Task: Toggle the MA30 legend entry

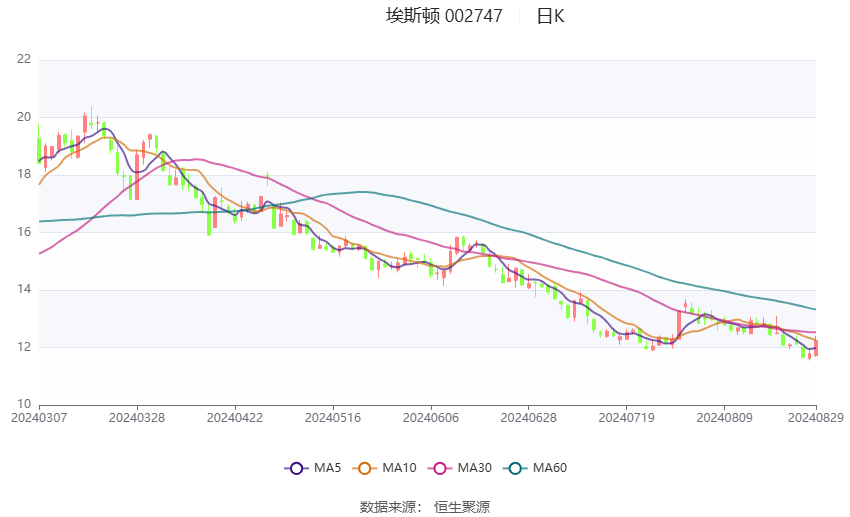Action: (460, 468)
